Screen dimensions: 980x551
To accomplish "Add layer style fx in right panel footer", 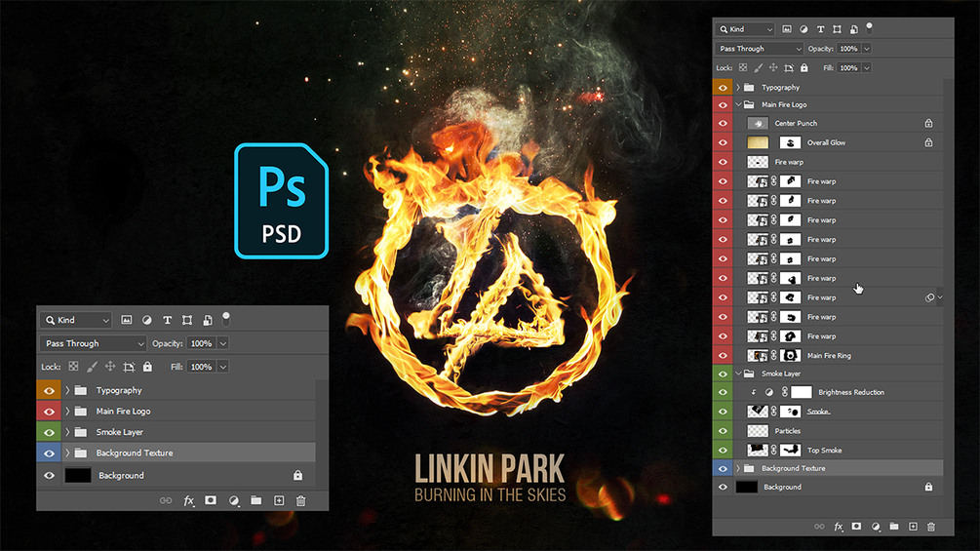I will click(839, 527).
